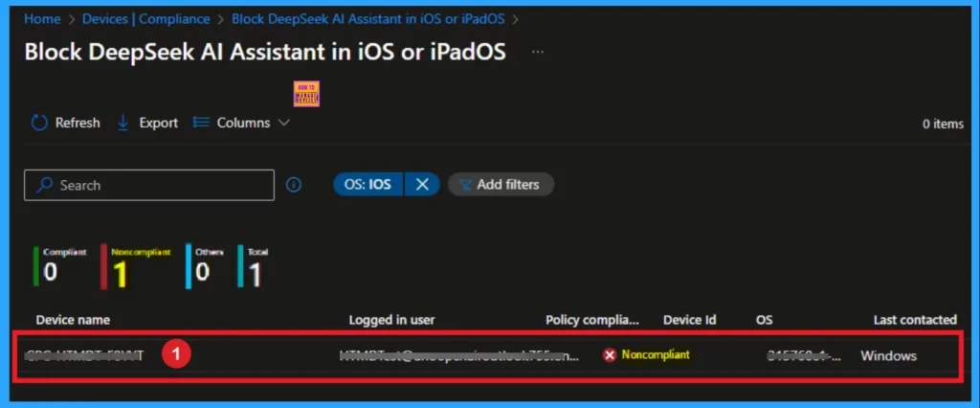This screenshot has width=980, height=408.
Task: Click the Compliant count tile
Action: coord(60,266)
